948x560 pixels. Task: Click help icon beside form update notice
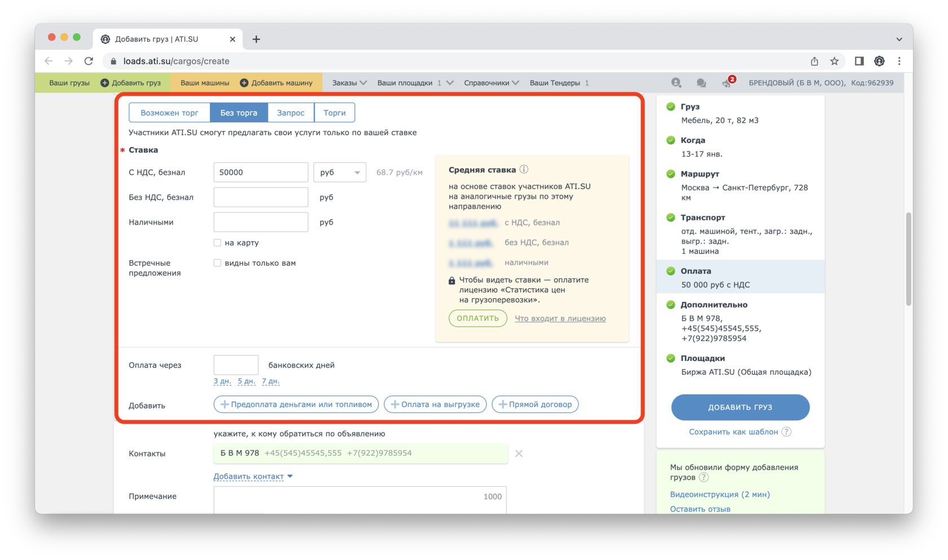[x=704, y=477]
